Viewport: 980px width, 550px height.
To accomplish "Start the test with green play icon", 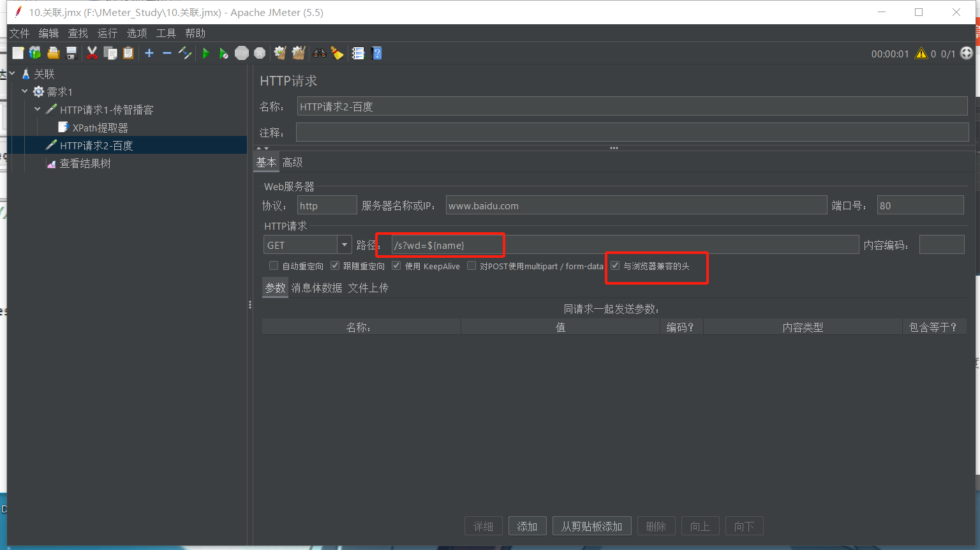I will coord(205,53).
